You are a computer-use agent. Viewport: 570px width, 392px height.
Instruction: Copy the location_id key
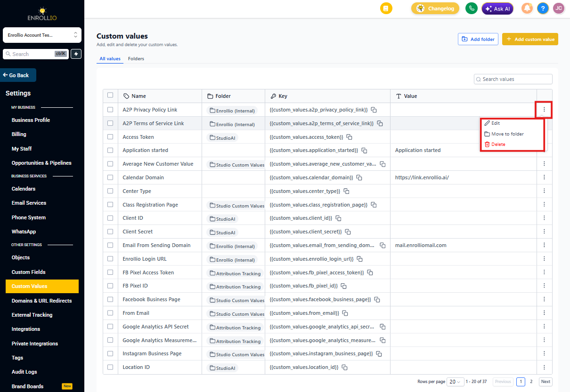[x=344, y=368]
